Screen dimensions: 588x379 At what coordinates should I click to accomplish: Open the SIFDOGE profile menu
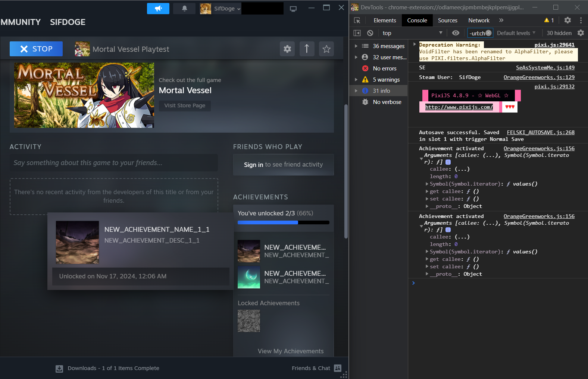68,22
